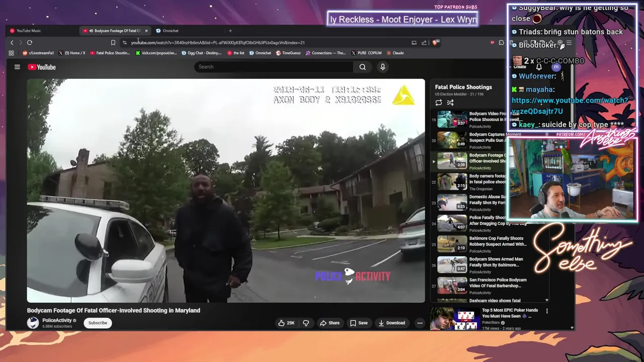644x362 pixels.
Task: Like the video with thumbs up
Action: click(286, 323)
